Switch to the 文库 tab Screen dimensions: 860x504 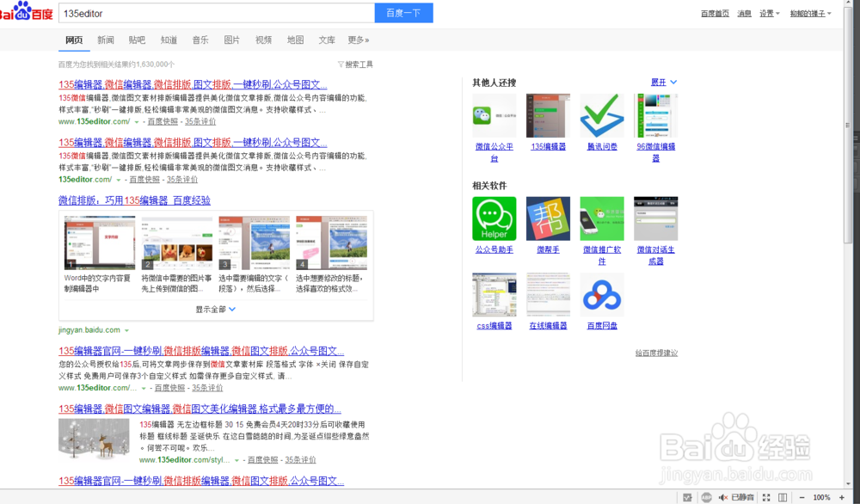tap(326, 40)
